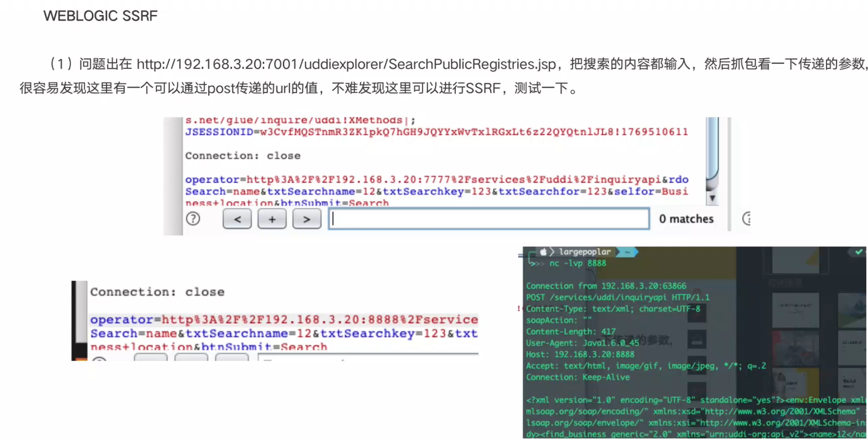868x439 pixels.
Task: Click the 'WEBLOGIC SSRF' heading
Action: (101, 16)
